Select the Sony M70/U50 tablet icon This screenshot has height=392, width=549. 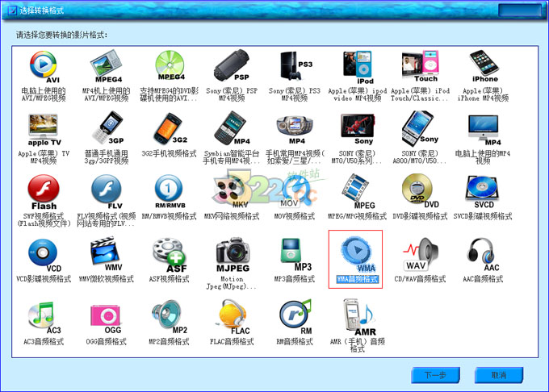point(358,129)
